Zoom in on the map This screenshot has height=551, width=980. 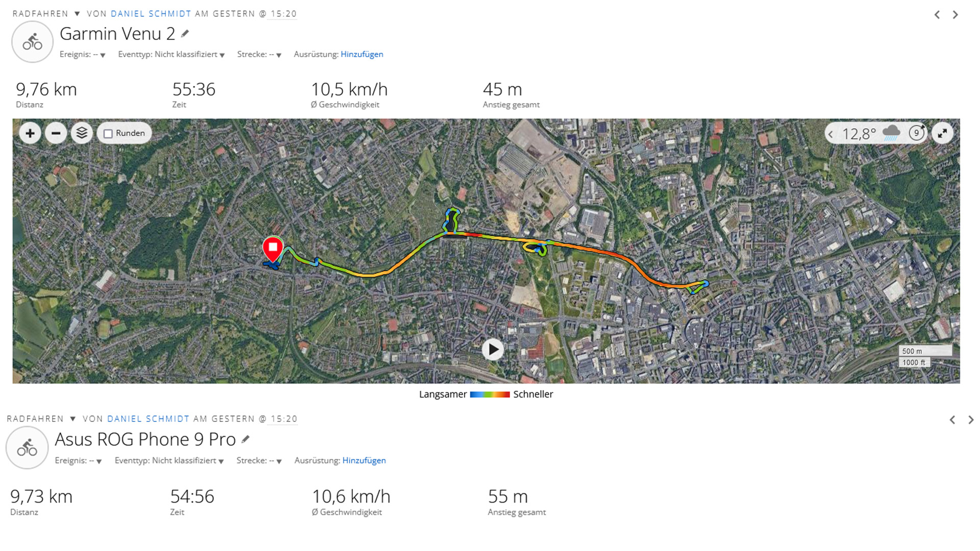(x=30, y=134)
